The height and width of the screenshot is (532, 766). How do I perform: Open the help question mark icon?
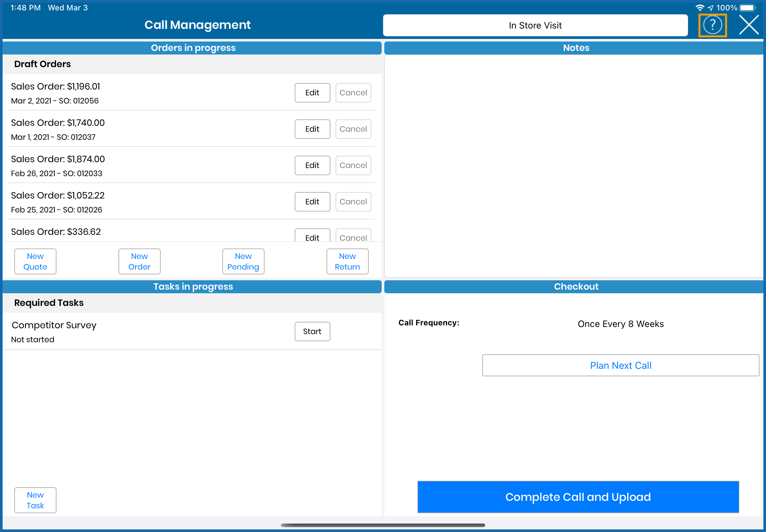point(712,25)
